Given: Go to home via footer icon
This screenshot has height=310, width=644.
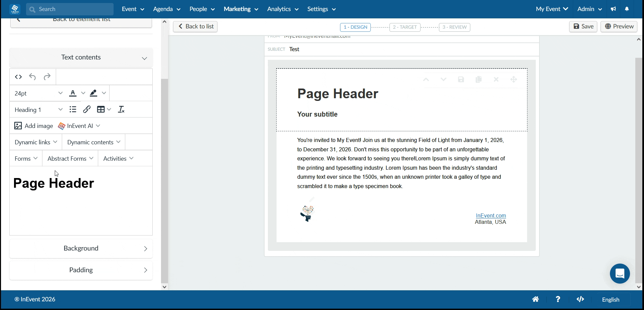Looking at the screenshot, I should click(535, 299).
